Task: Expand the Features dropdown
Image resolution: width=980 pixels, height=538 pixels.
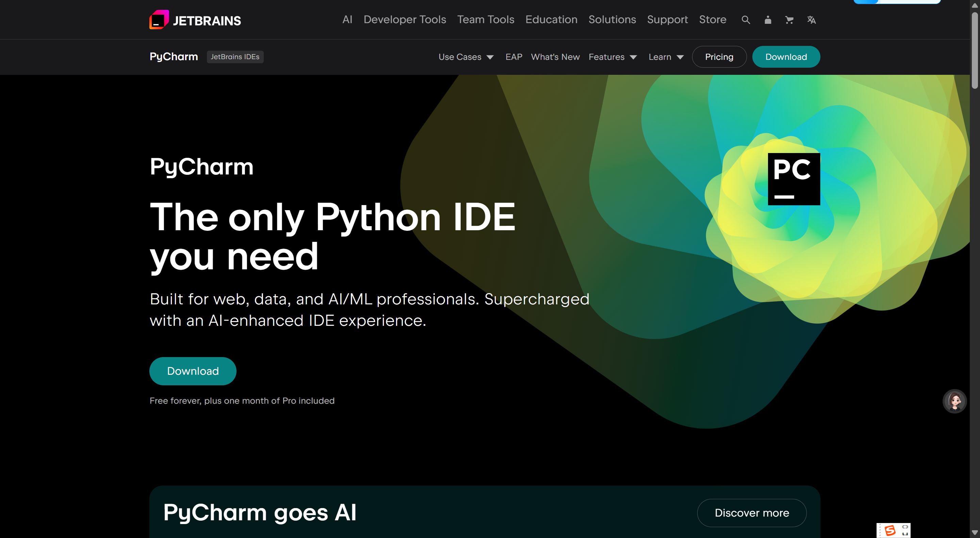Action: point(612,57)
